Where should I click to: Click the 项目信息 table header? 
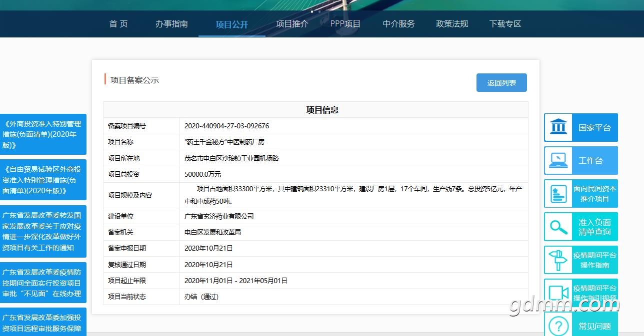(322, 110)
